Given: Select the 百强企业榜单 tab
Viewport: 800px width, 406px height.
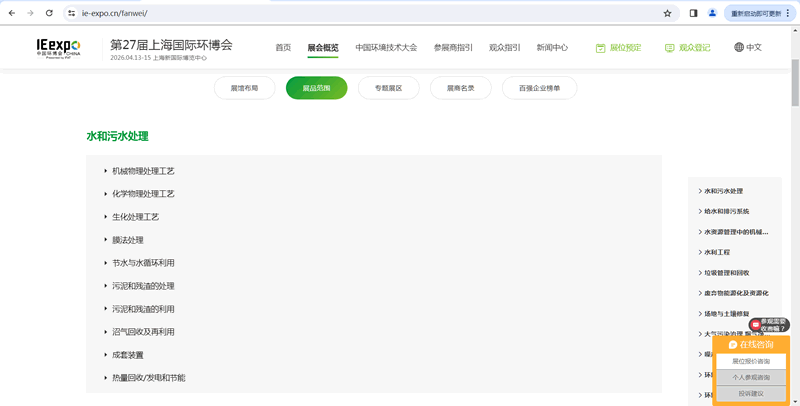Looking at the screenshot, I should 539,88.
